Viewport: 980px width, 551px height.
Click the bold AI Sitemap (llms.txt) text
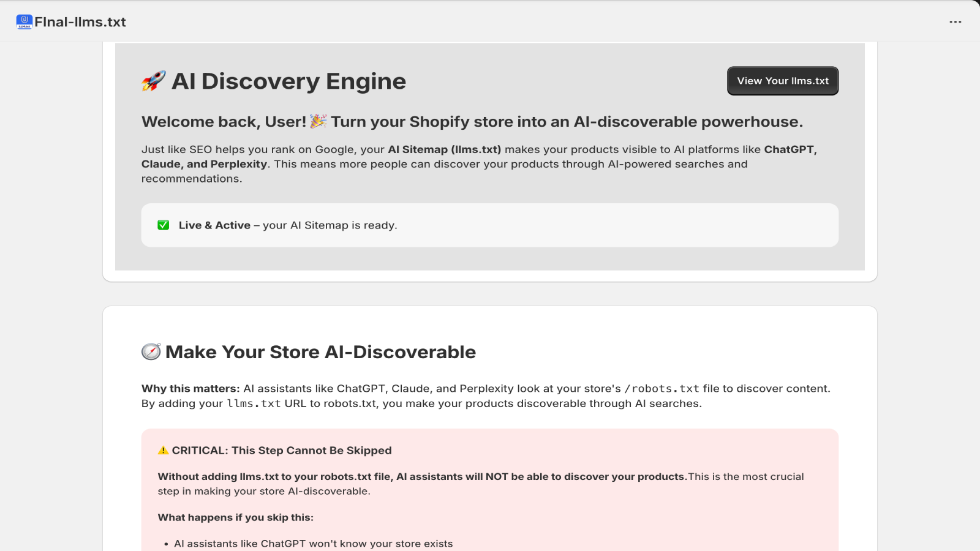445,149
